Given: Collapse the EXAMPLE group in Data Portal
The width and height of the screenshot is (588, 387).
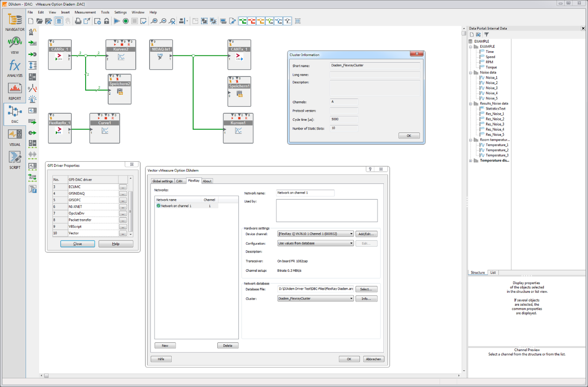Looking at the screenshot, I should pos(470,46).
